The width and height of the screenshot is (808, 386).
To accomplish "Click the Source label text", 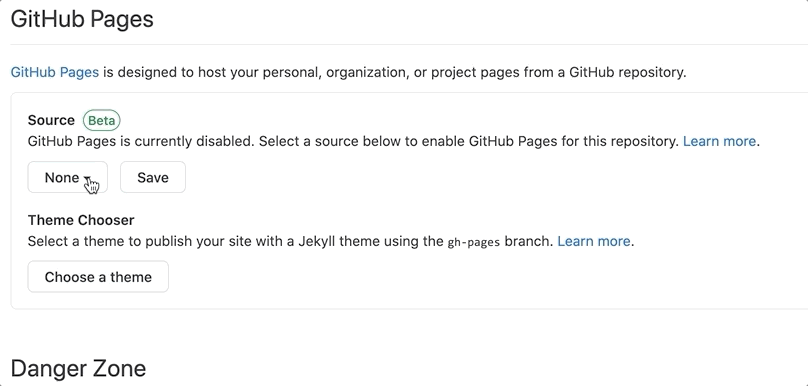I will [x=51, y=120].
